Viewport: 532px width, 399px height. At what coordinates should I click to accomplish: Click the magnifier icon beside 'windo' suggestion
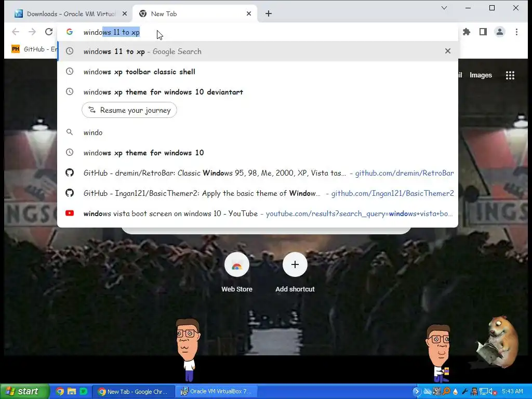click(x=70, y=132)
